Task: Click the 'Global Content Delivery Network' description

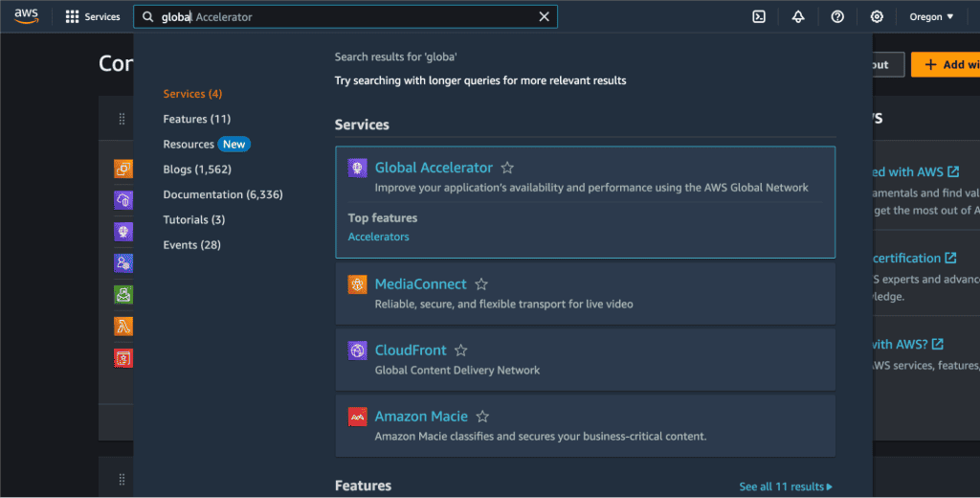Action: click(x=457, y=371)
